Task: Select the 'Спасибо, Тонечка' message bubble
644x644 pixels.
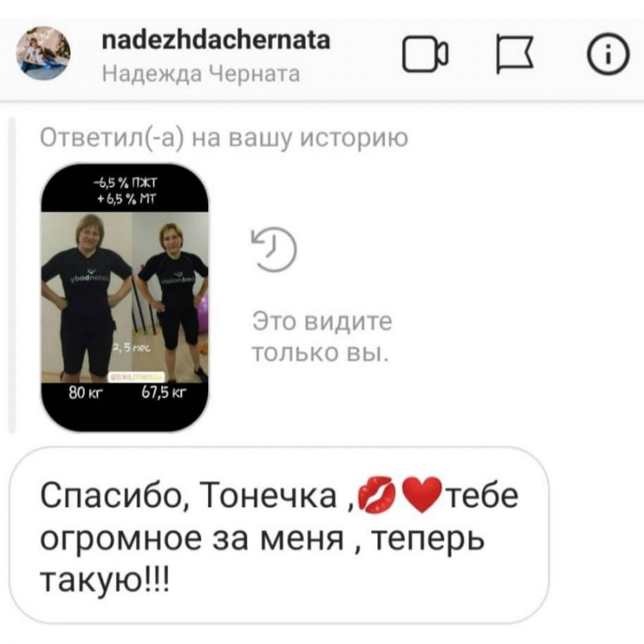Action: point(279,535)
